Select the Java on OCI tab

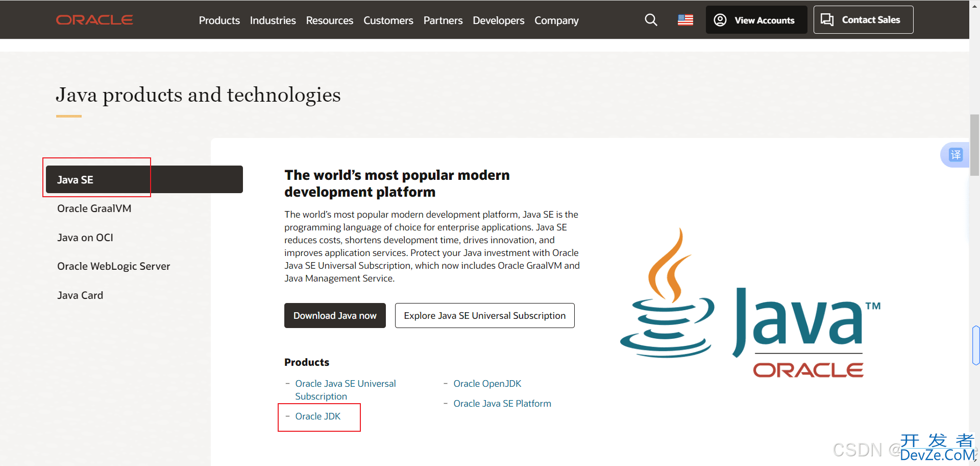click(85, 238)
